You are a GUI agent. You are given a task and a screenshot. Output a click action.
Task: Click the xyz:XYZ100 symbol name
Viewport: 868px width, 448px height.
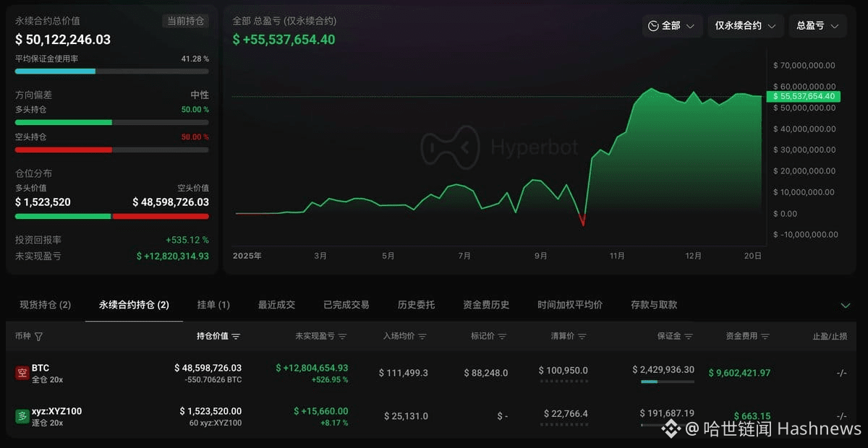point(56,411)
